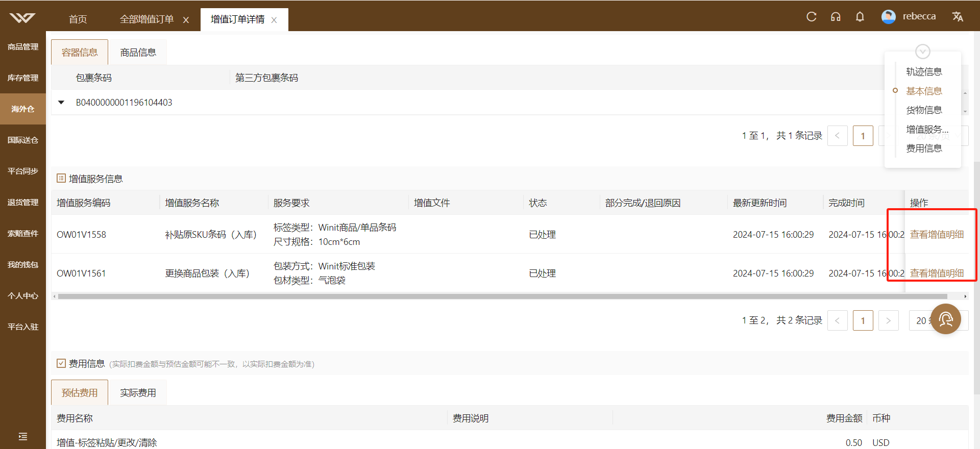
Task: Click the 包裹条码 column header
Action: tap(93, 78)
